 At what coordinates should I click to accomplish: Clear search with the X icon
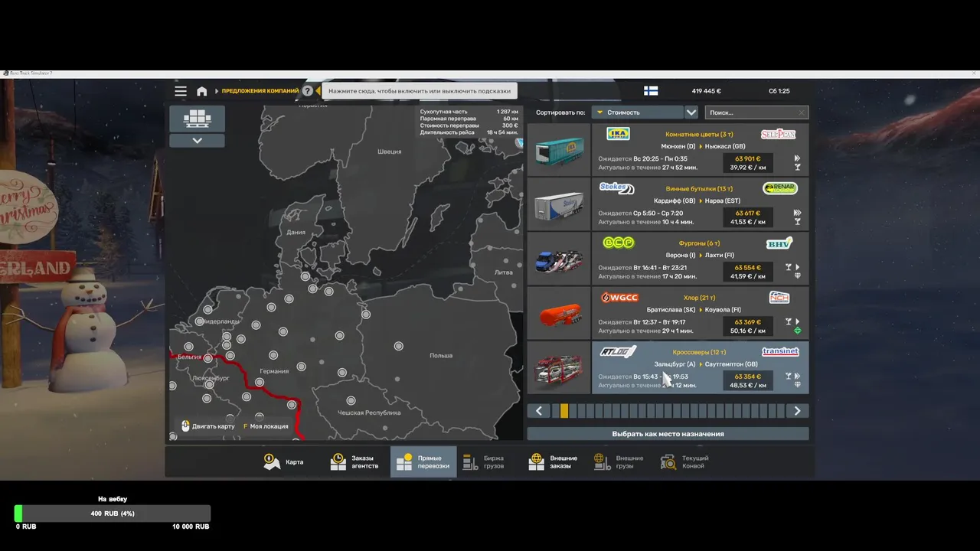[x=802, y=112]
